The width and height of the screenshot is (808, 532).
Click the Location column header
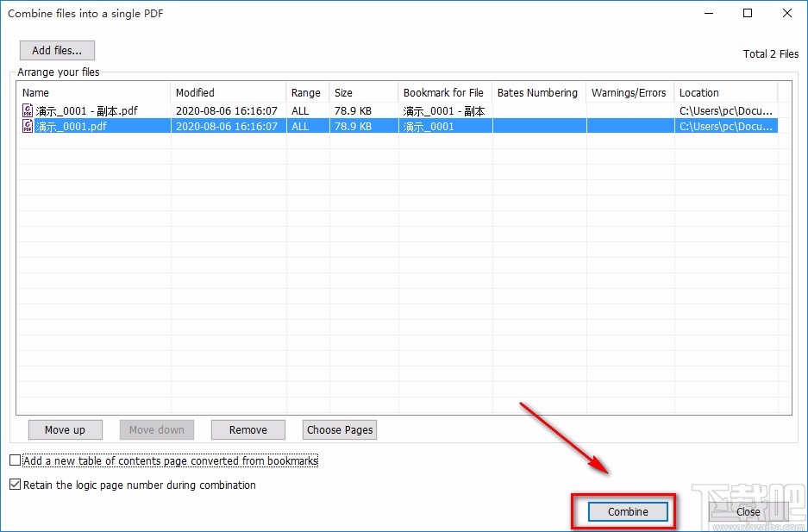pyautogui.click(x=724, y=92)
